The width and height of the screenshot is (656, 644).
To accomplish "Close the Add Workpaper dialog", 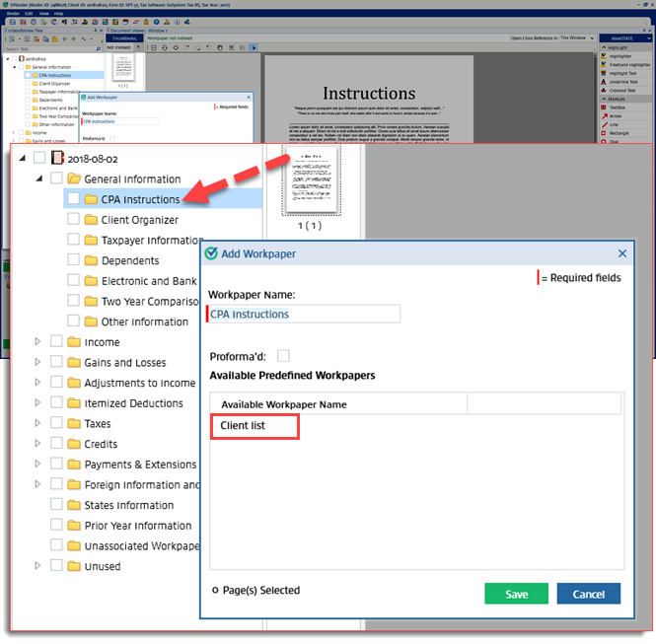I will click(621, 253).
